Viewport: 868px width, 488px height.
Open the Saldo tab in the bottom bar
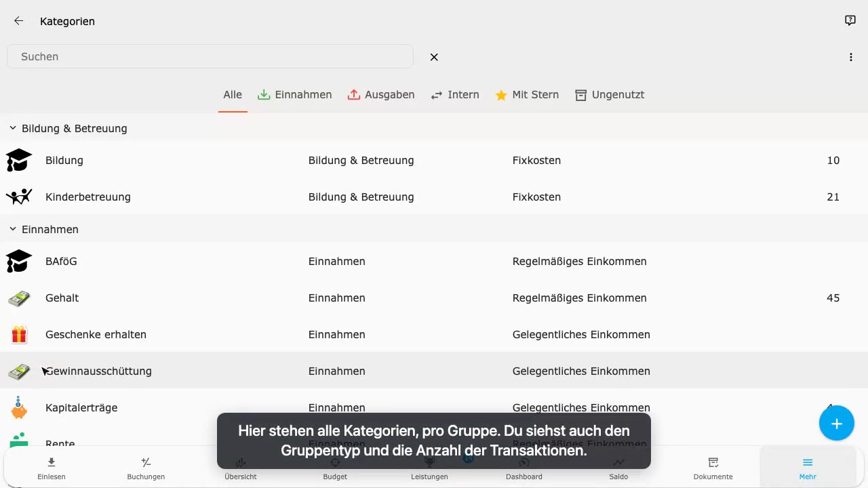pos(618,468)
